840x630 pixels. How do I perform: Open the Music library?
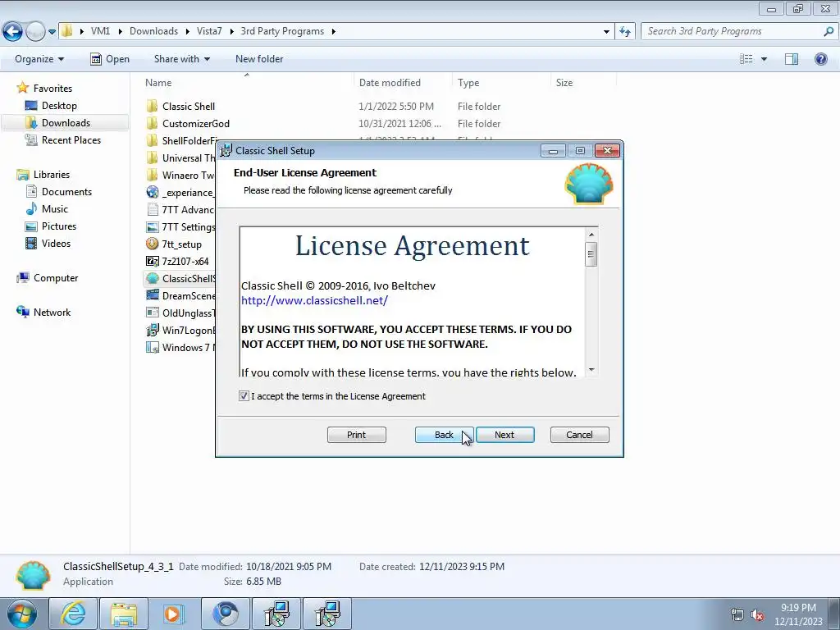[54, 208]
